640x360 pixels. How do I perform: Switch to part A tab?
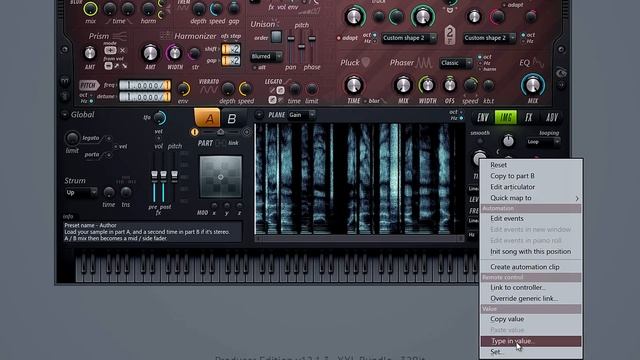[207, 118]
